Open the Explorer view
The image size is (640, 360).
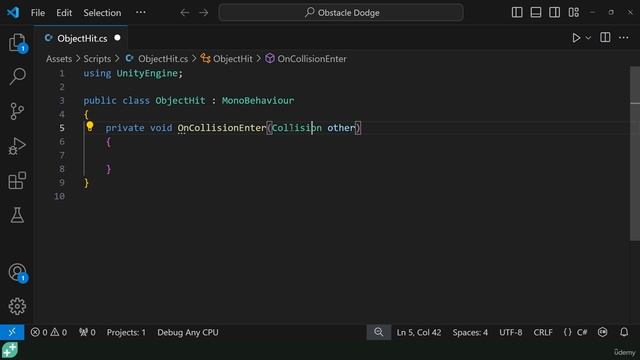[17, 42]
